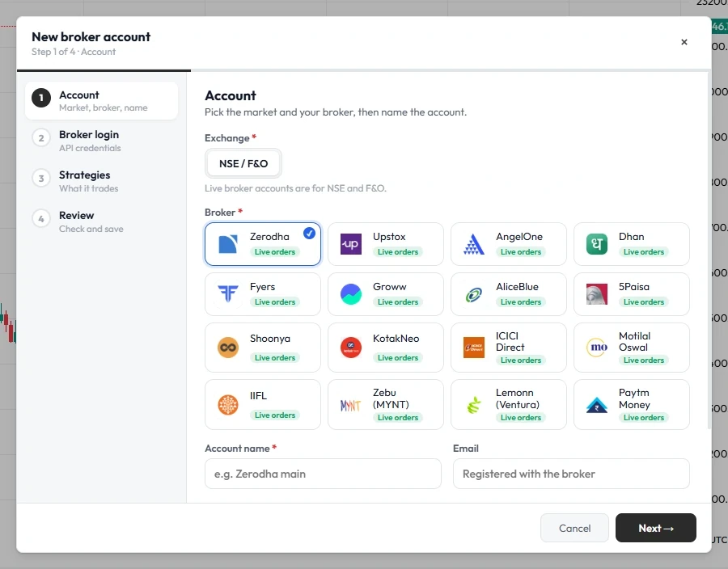
Task: Open the Account step in sidebar
Action: tap(102, 101)
